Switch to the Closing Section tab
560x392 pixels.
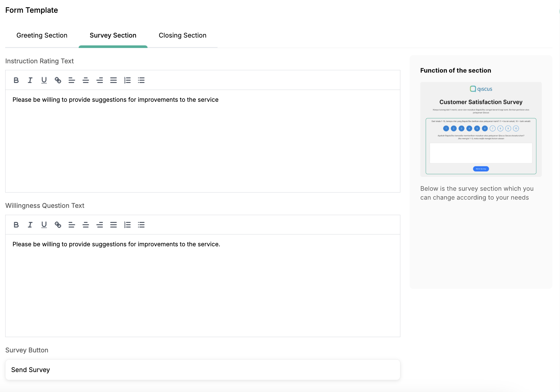[183, 35]
